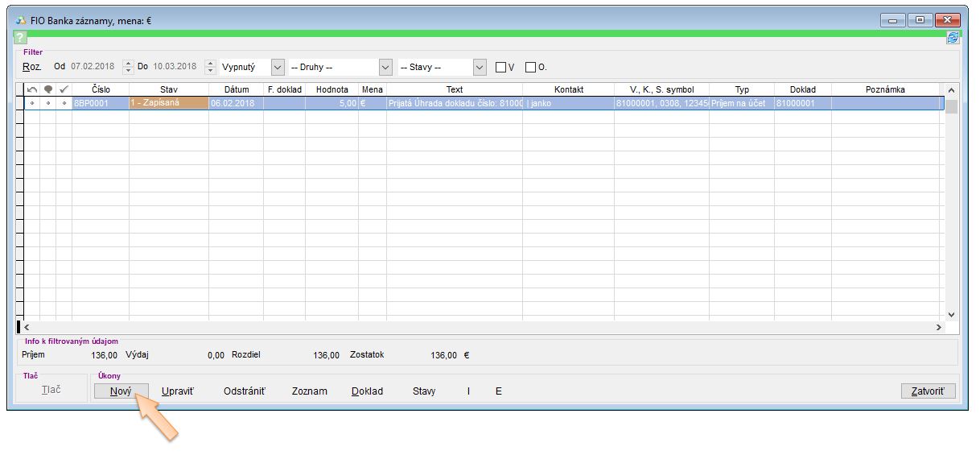
Task: Click the Zatvoriť button
Action: point(928,391)
